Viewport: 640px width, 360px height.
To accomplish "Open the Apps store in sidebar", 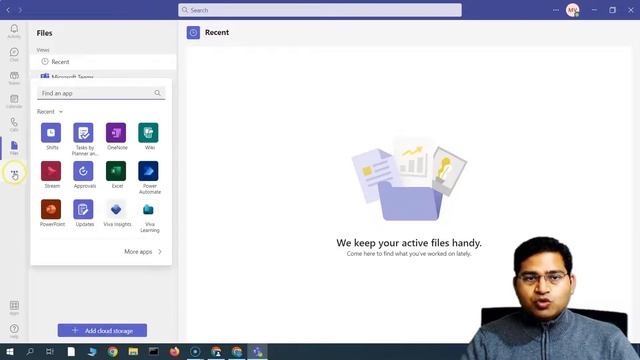I will (14, 308).
